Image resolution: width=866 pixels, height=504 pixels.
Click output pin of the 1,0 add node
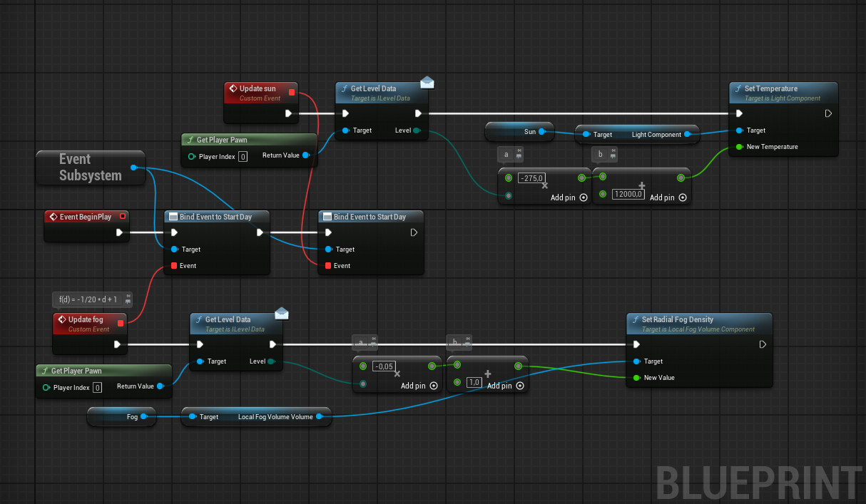click(x=518, y=366)
